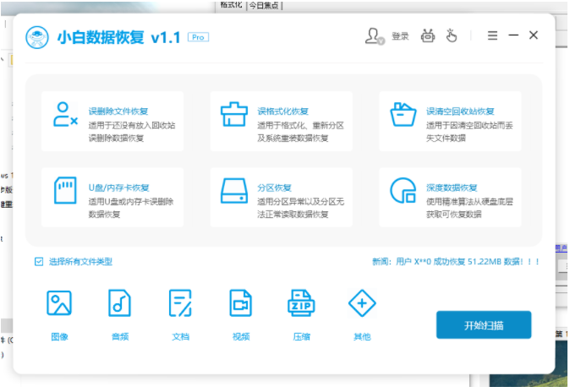Click the 登录 login link
The image size is (570, 392).
click(x=400, y=36)
